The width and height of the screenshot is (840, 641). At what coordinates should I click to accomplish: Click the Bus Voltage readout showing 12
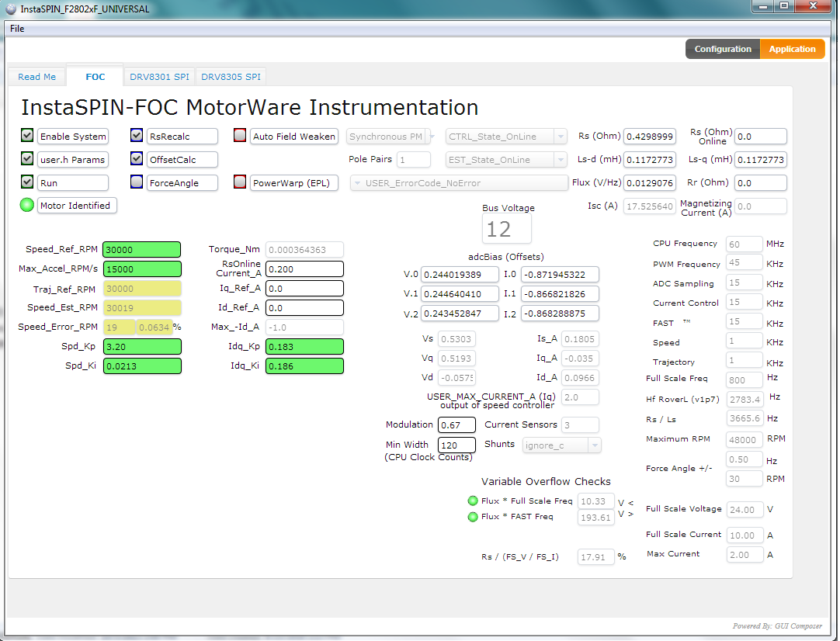pos(506,229)
